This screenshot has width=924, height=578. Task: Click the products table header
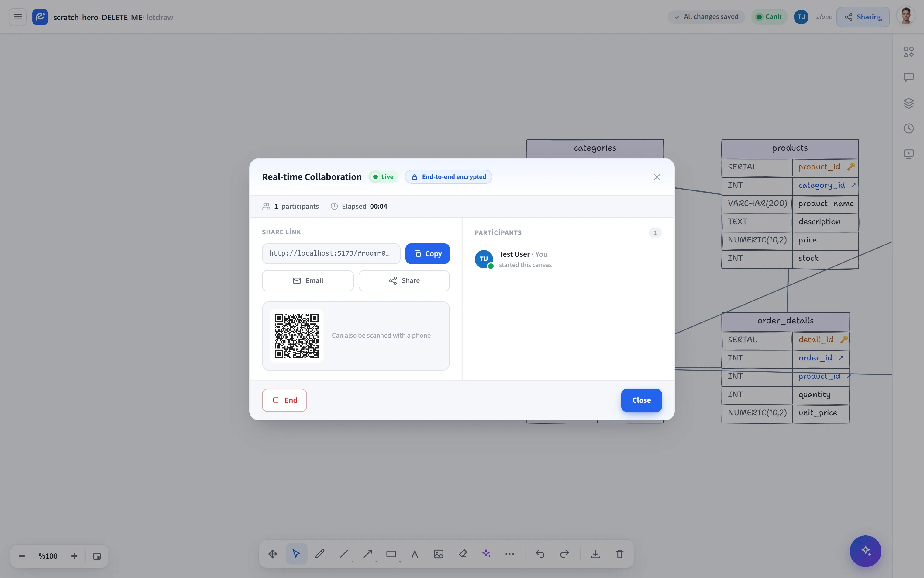coord(790,148)
